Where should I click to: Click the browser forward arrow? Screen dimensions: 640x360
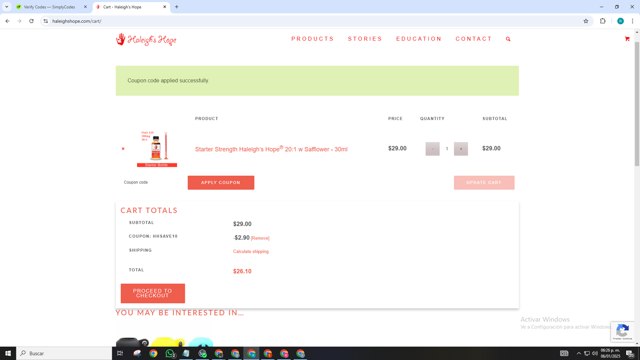point(19,21)
